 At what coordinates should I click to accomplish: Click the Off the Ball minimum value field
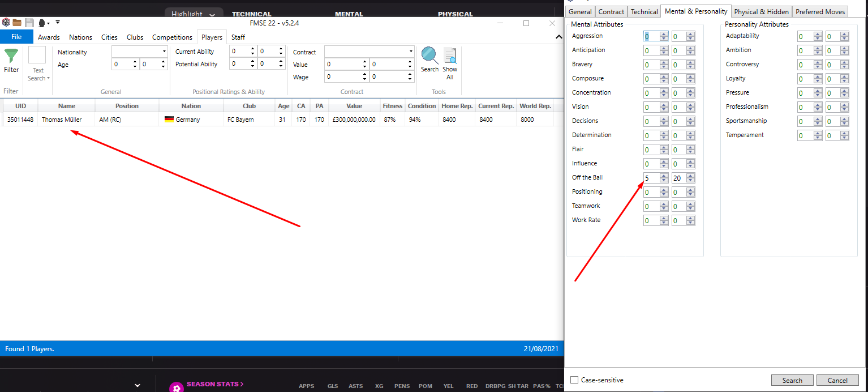[650, 178]
